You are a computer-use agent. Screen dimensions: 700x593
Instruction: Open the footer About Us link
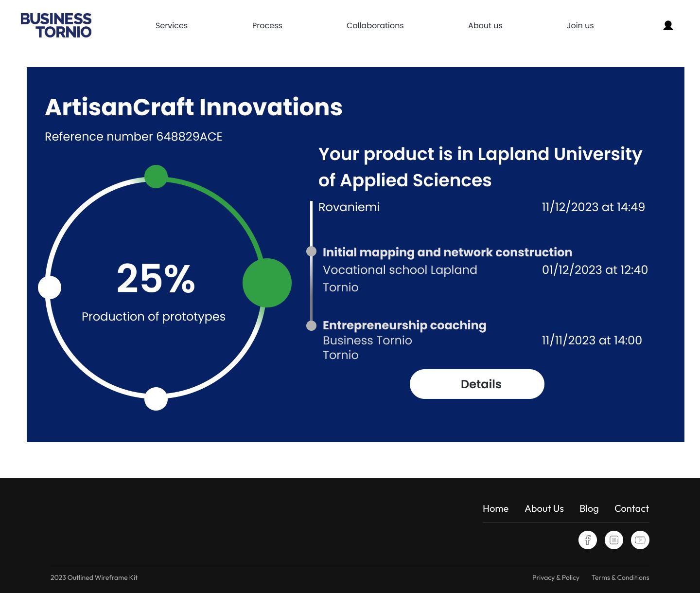click(x=544, y=508)
